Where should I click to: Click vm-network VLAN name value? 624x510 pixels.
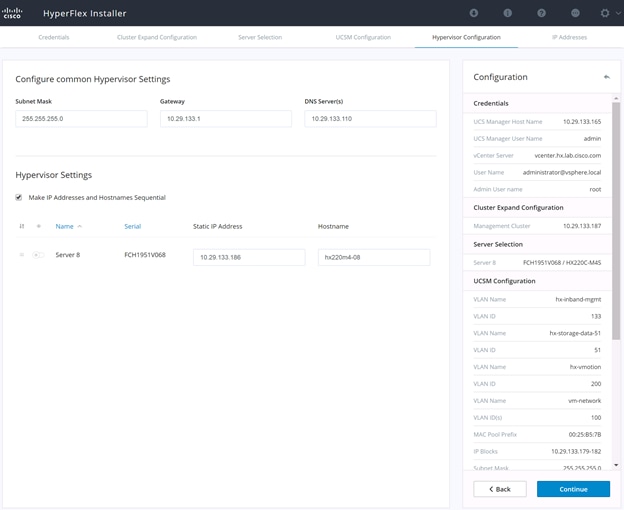[x=585, y=401]
